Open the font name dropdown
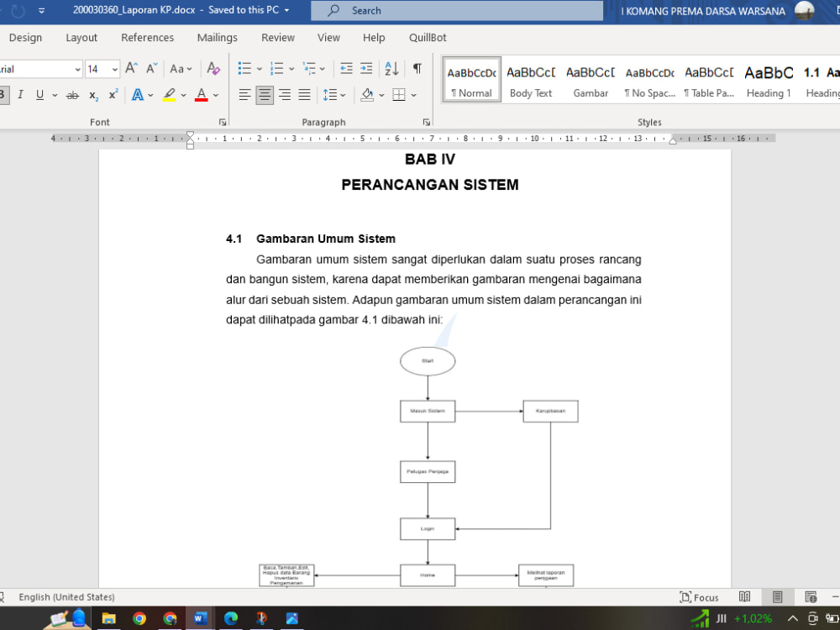The image size is (840, 630). 77,69
